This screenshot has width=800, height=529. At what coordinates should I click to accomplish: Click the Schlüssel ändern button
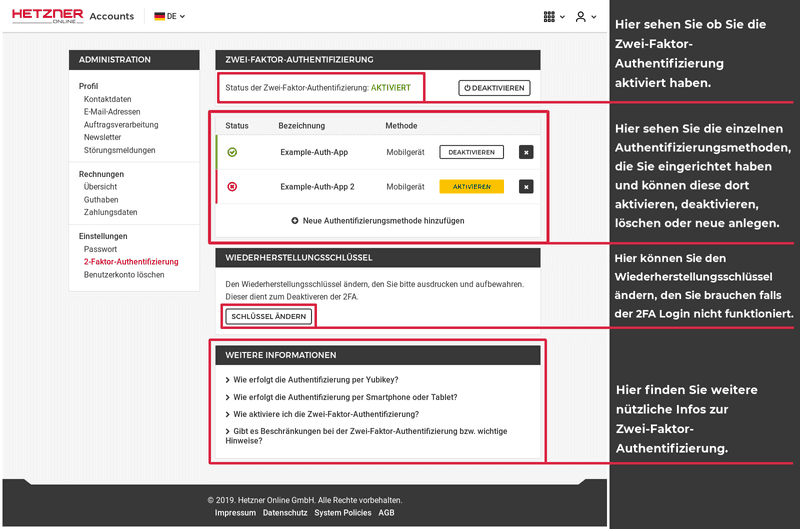coord(268,316)
